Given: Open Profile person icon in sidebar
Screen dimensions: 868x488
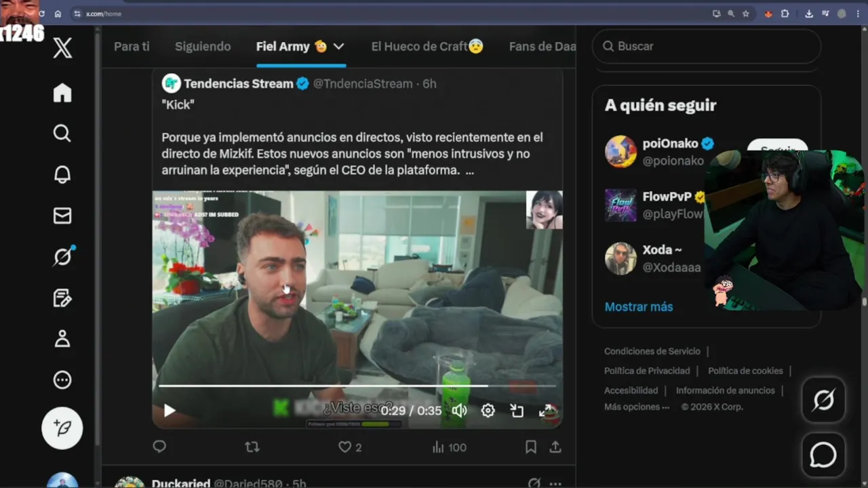Looking at the screenshot, I should 62,339.
